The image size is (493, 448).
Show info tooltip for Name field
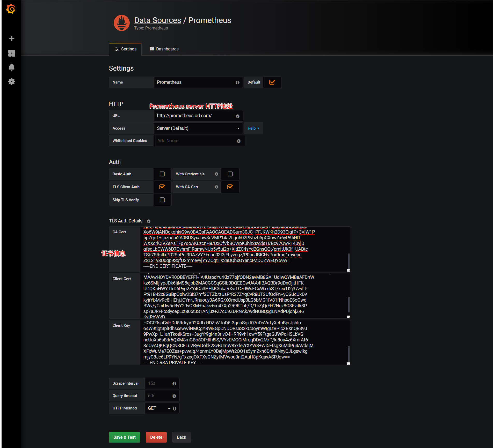tap(237, 83)
